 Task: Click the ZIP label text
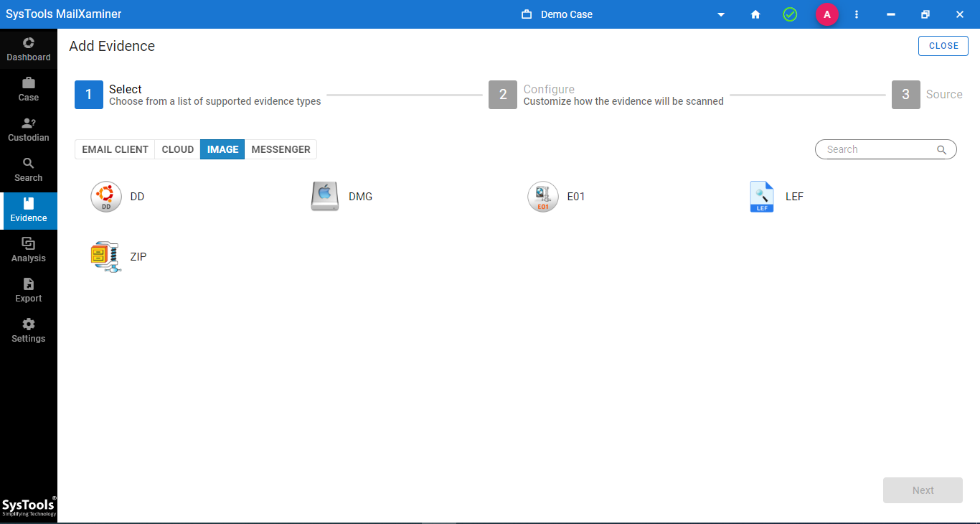[138, 257]
